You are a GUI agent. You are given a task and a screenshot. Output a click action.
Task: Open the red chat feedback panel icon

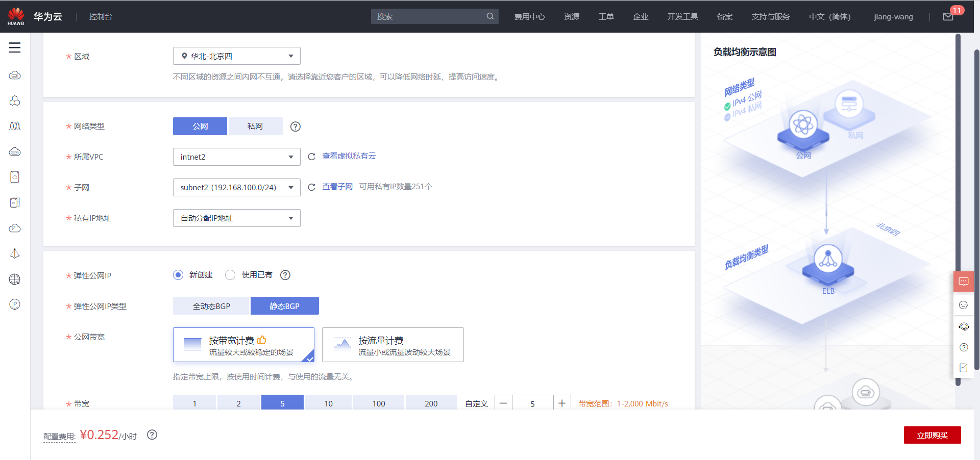964,281
